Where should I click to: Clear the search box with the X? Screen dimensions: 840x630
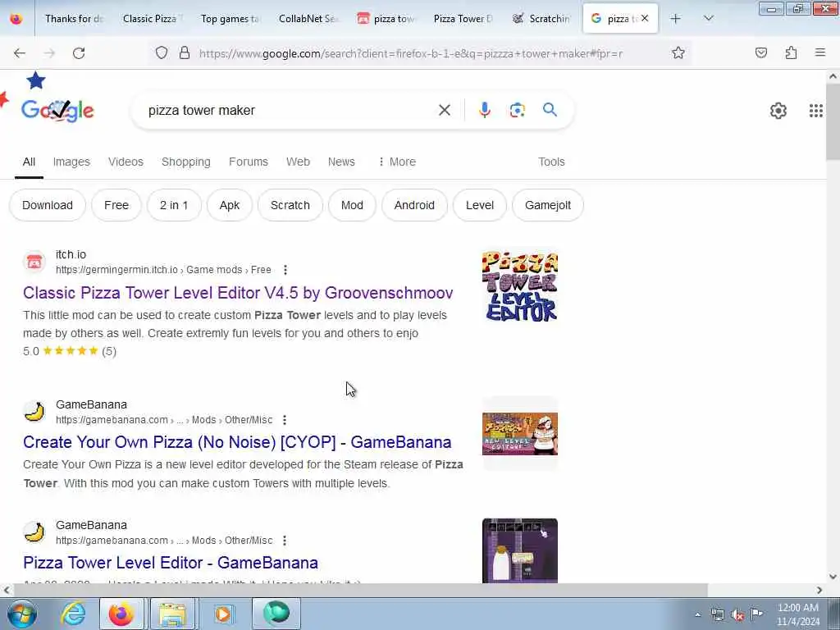point(444,111)
